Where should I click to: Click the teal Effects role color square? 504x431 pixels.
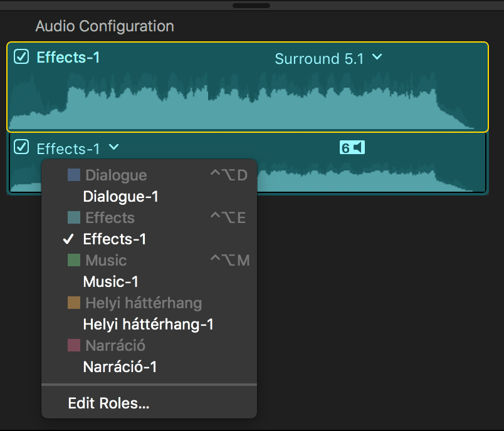(74, 217)
